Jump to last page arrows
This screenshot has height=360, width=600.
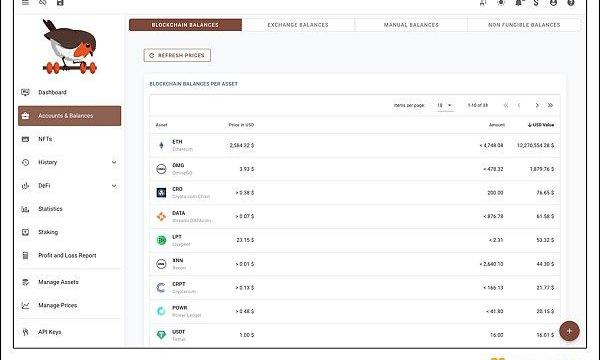pos(550,105)
